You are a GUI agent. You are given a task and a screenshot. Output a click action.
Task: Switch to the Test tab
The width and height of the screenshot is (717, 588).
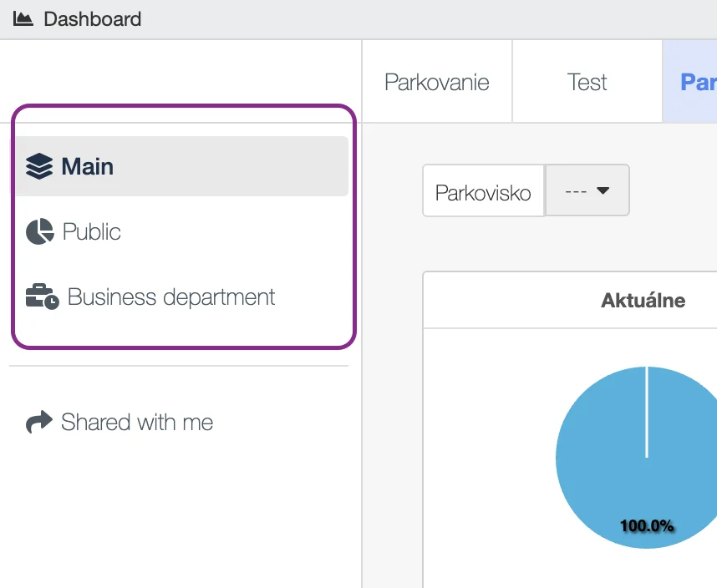pos(587,82)
